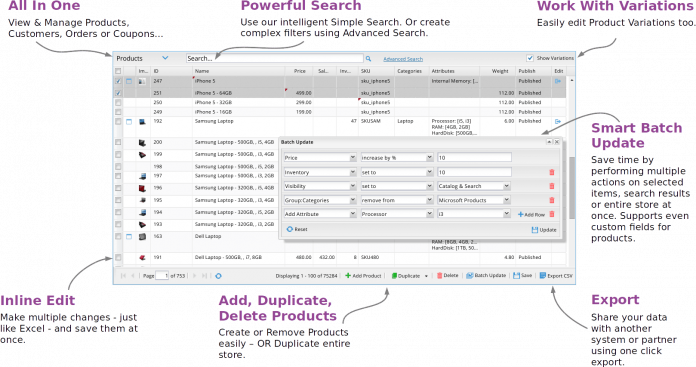Click Add Row in Batch Update

[x=531, y=214]
